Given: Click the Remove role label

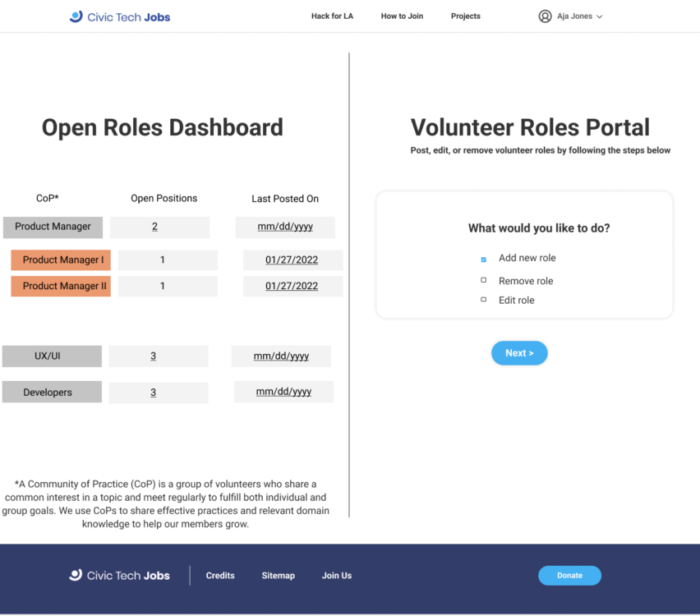Looking at the screenshot, I should 526,281.
